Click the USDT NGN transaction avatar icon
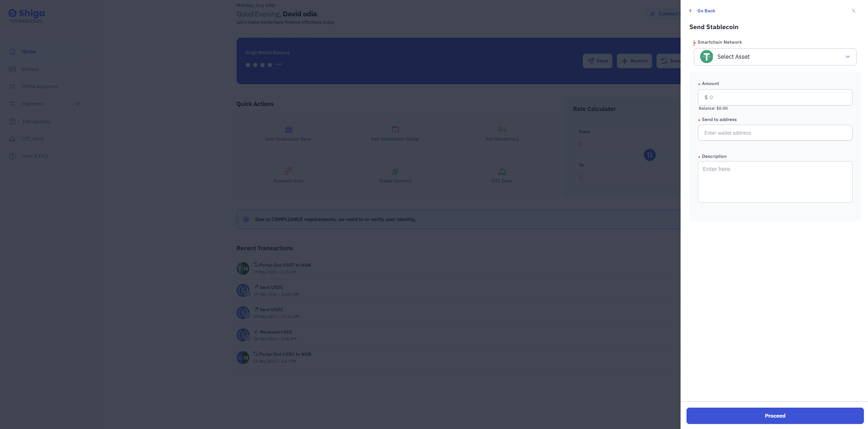Screen dimensions: 868x429 tap(243, 268)
